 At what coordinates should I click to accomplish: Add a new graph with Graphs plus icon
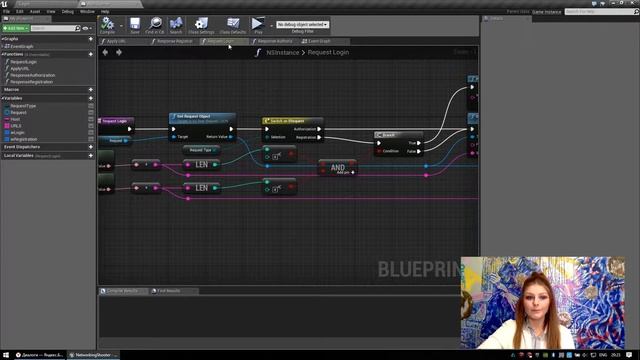point(91,39)
